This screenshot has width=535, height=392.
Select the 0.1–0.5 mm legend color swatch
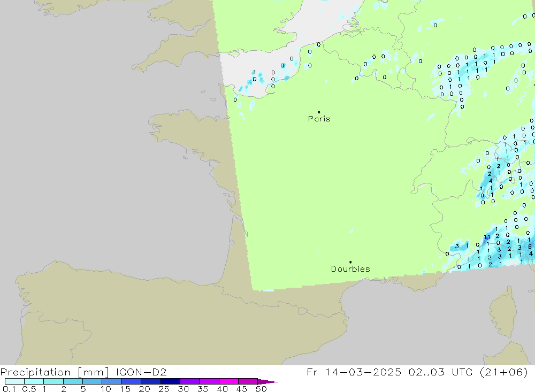pos(14,381)
